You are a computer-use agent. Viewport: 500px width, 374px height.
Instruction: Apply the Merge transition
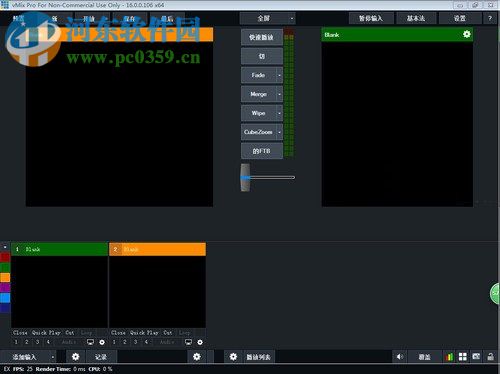pos(259,94)
